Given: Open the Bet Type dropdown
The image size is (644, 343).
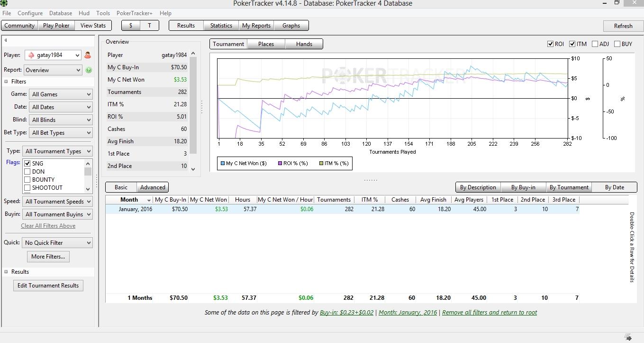Looking at the screenshot, I should [61, 133].
